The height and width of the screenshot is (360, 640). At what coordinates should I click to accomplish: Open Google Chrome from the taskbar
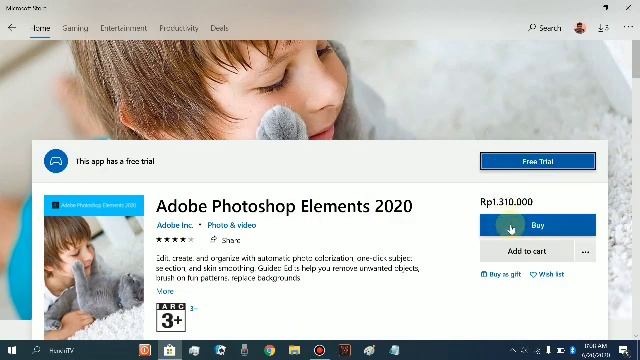coord(269,350)
